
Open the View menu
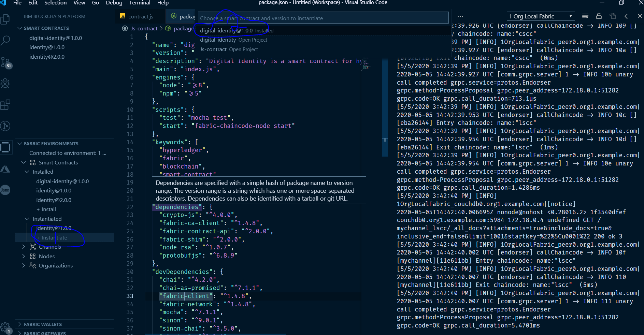79,3
